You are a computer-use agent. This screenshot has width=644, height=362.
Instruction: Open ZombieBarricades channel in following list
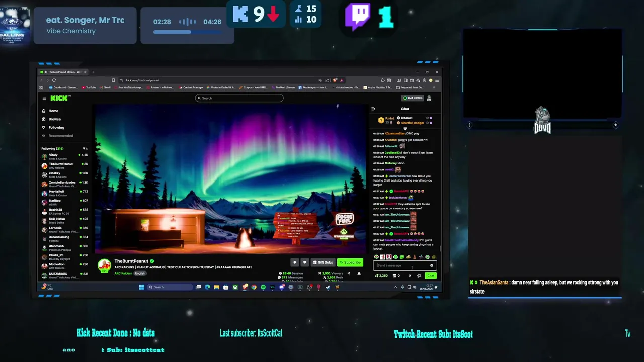coord(64,184)
